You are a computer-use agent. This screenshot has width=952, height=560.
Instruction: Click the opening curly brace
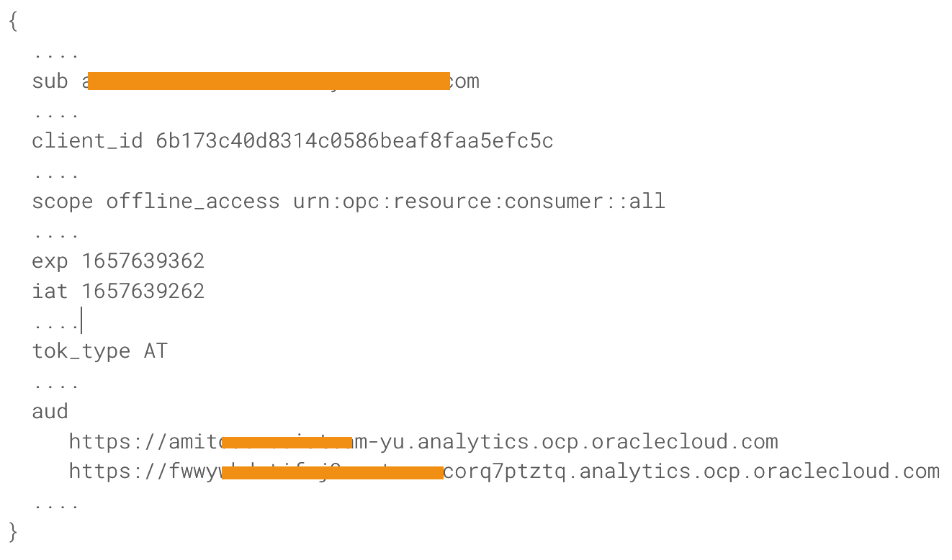click(13, 22)
